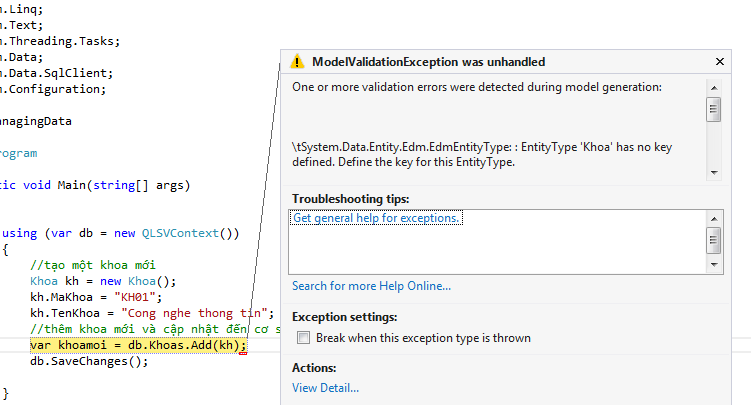Click the "KH01" string literal

point(135,297)
